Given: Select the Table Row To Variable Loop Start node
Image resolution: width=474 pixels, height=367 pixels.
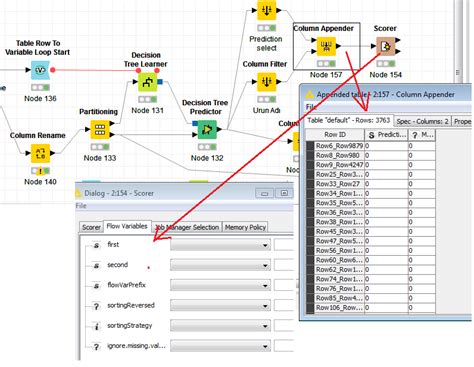Looking at the screenshot, I should [40, 70].
